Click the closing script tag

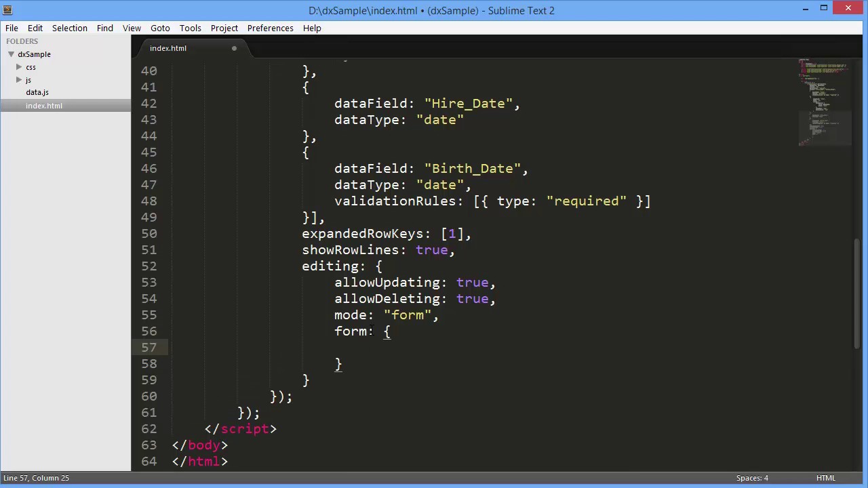241,429
